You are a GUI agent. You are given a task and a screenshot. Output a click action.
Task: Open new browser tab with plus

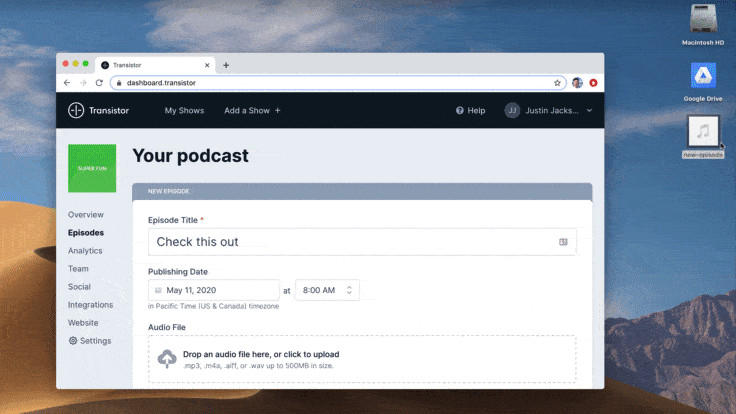point(226,65)
